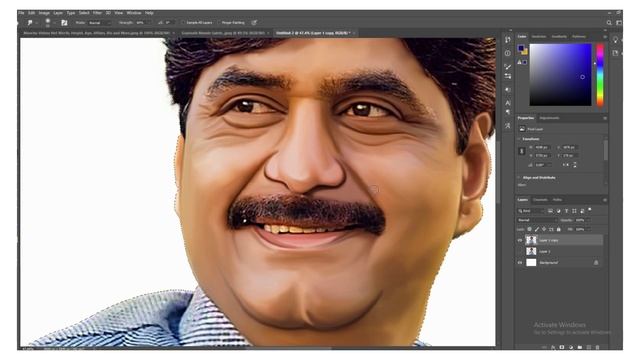Filter layers by adjustment layers icon

pos(559,211)
